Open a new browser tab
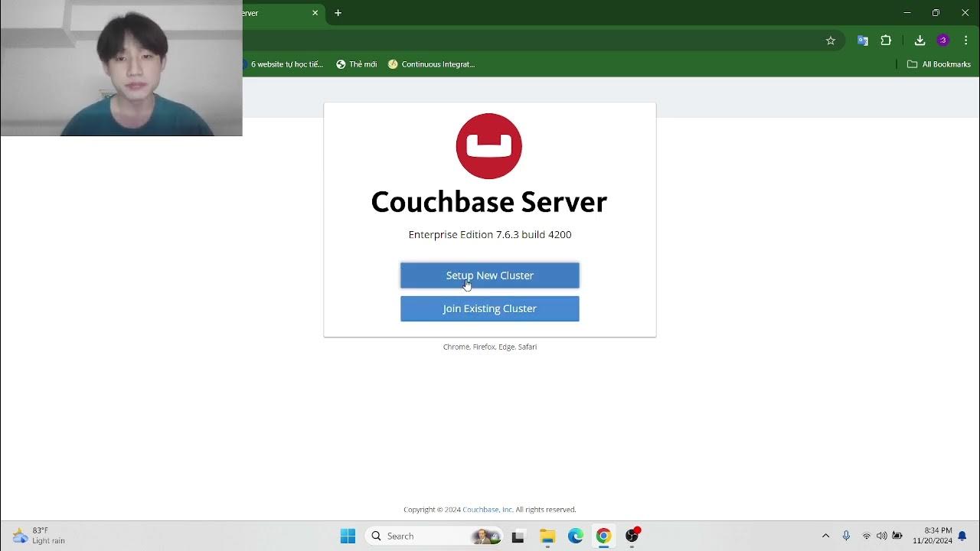Screen dimensions: 980x551 click(x=338, y=13)
